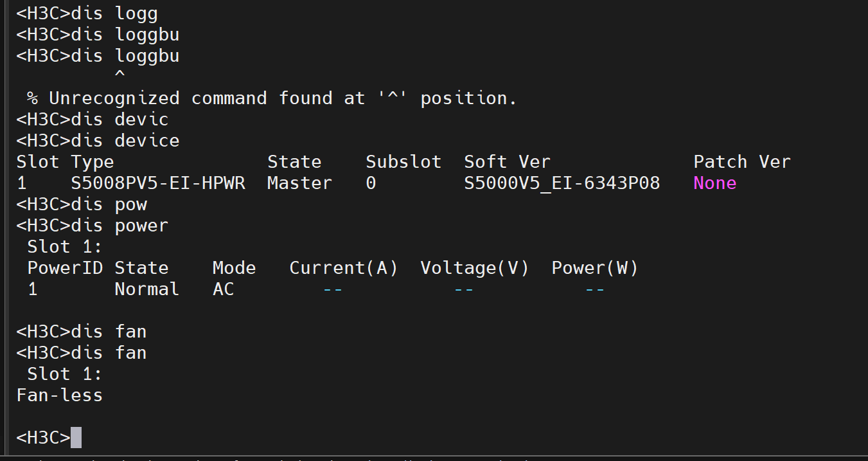Viewport: 868px width, 461px height.
Task: Click the Power(W) column header
Action: [x=594, y=268]
